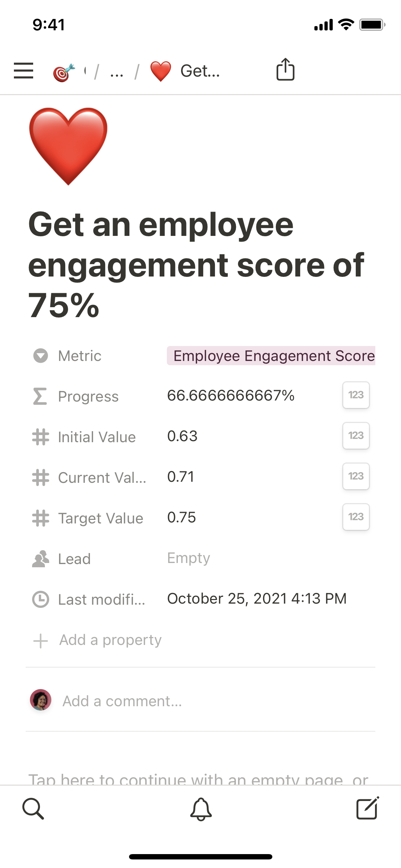This screenshot has width=401, height=868.
Task: Open the Metric select property value
Action: click(x=271, y=356)
